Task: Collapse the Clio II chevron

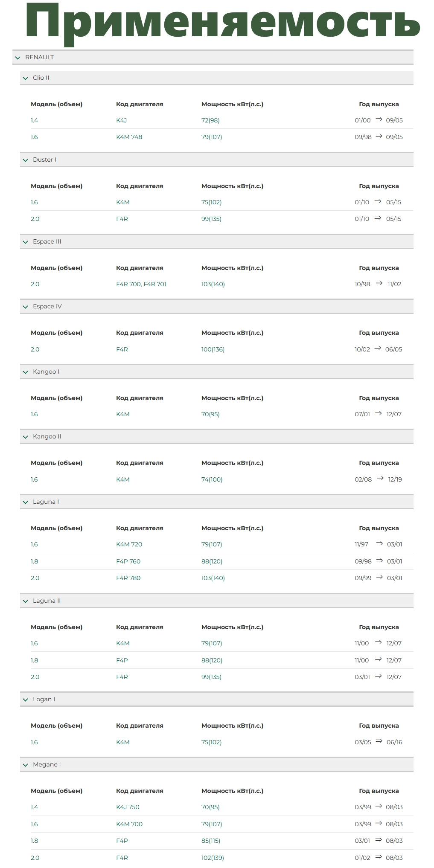Action: [x=25, y=78]
